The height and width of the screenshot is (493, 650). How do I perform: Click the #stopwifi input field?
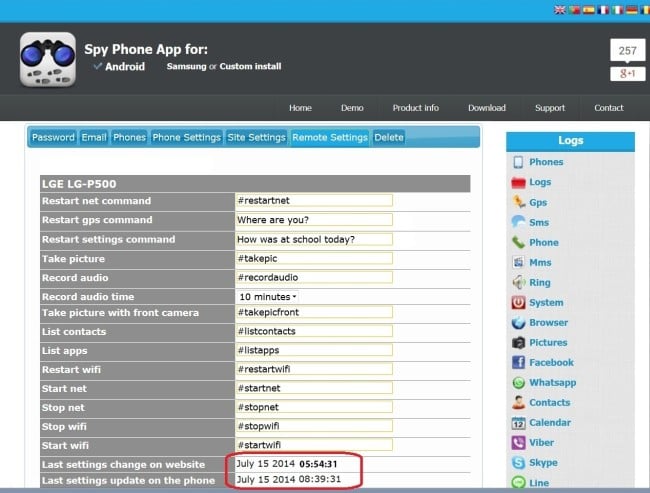click(x=314, y=426)
